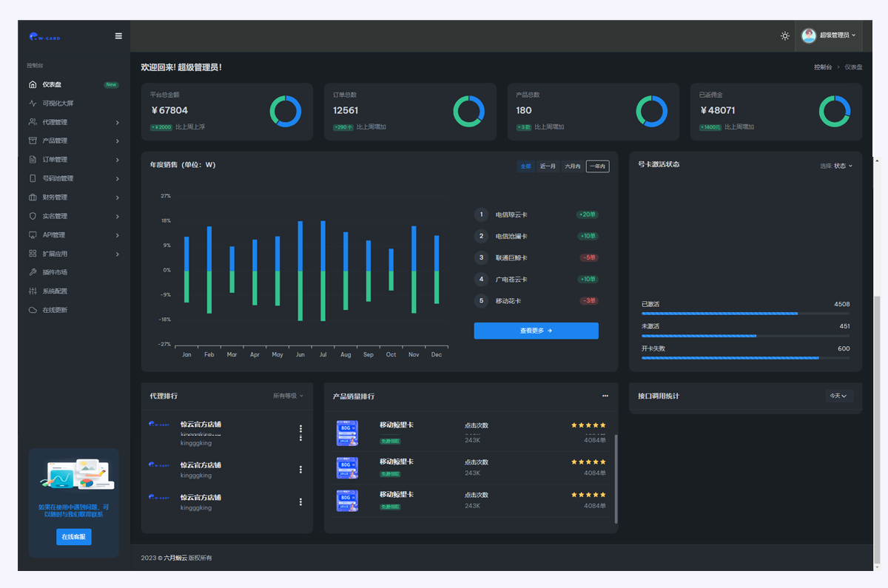Click the hamburger menu icon to collapse the sidebar

point(118,36)
